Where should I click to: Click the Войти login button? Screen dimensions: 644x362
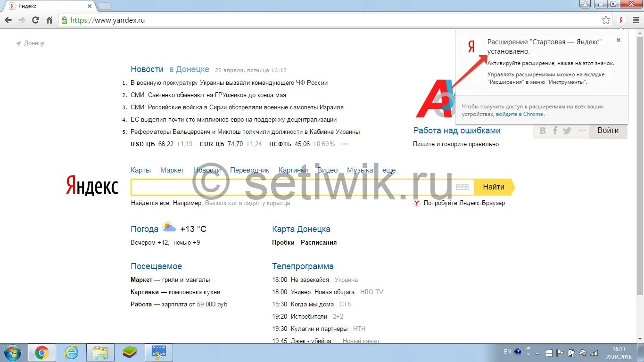tap(608, 131)
